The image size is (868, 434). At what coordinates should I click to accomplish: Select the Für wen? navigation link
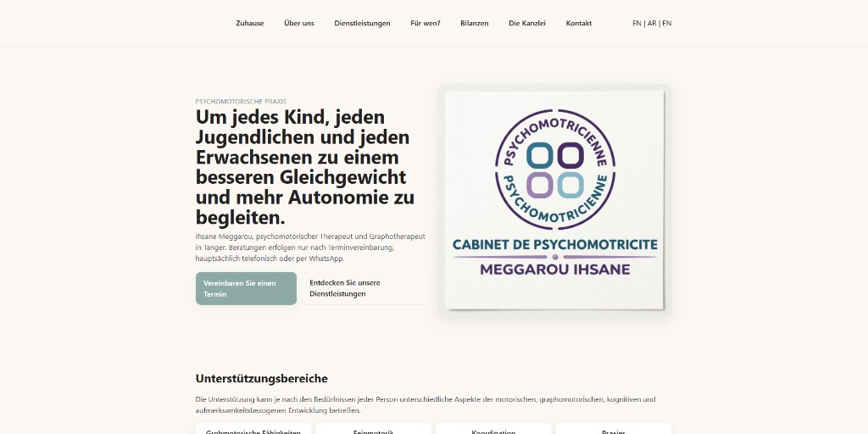(426, 23)
